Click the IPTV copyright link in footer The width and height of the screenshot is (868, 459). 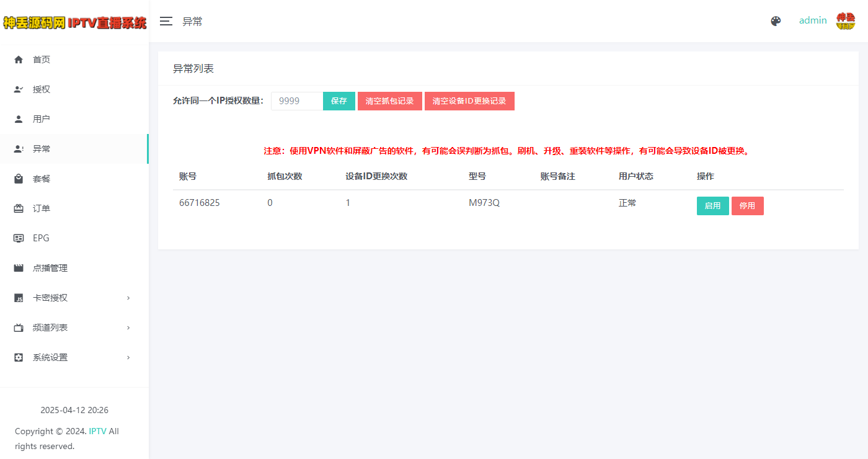point(97,431)
